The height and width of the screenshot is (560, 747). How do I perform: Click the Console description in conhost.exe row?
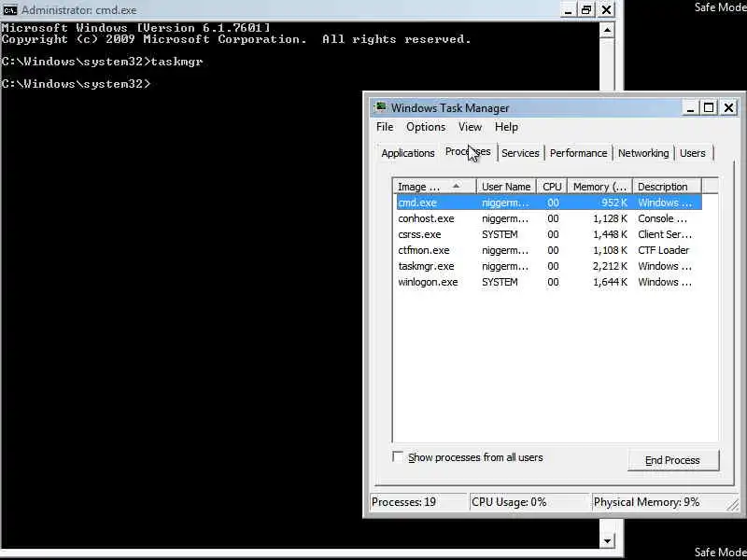[x=662, y=218]
